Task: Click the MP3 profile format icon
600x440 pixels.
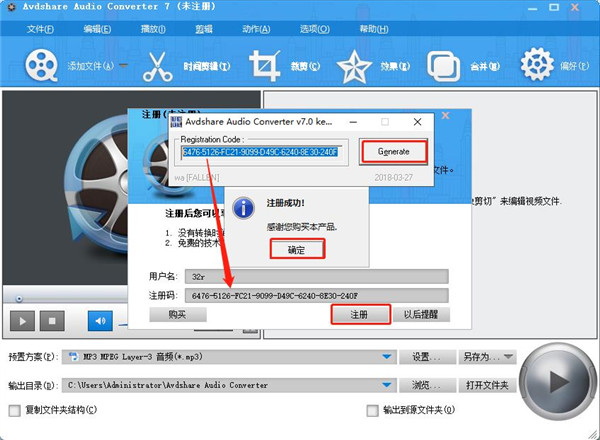Action: click(x=73, y=357)
